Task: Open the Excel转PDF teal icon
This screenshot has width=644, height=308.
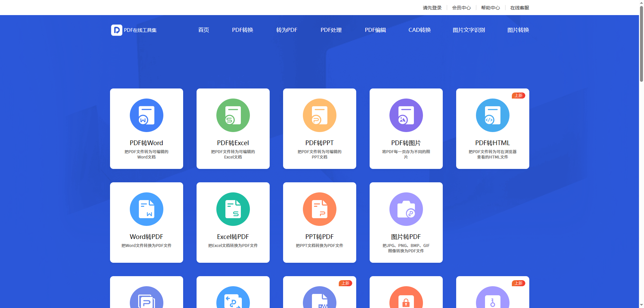Action: tap(233, 209)
